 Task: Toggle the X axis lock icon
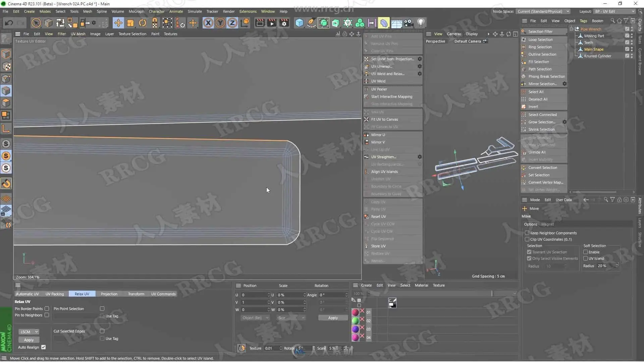[x=208, y=23]
